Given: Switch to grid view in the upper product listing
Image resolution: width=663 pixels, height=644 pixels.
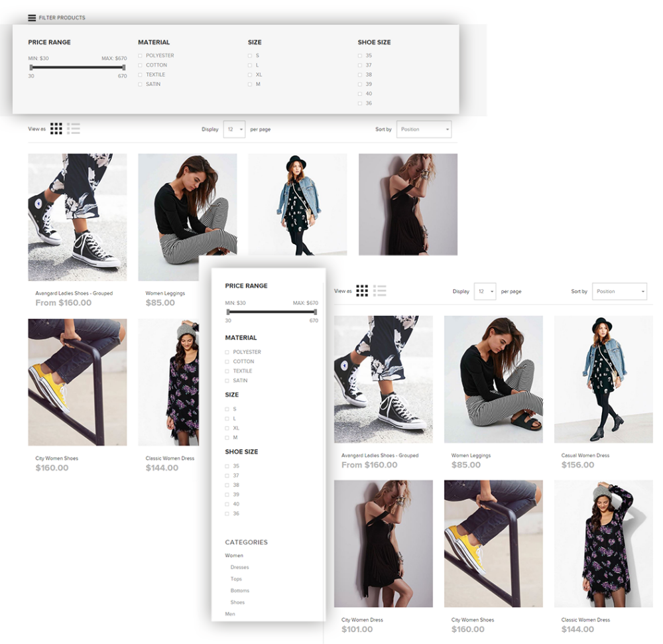Looking at the screenshot, I should coord(56,129).
